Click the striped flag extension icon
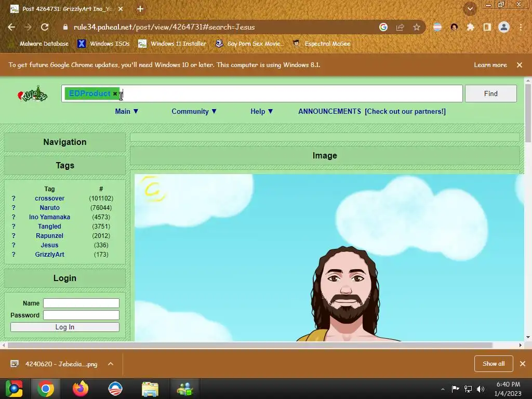The image size is (532, 399). point(437,27)
